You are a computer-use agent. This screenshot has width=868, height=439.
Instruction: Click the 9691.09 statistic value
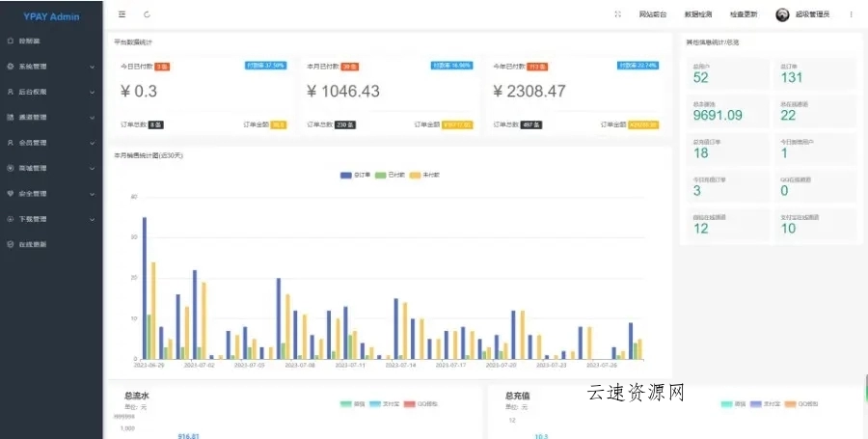(x=718, y=115)
